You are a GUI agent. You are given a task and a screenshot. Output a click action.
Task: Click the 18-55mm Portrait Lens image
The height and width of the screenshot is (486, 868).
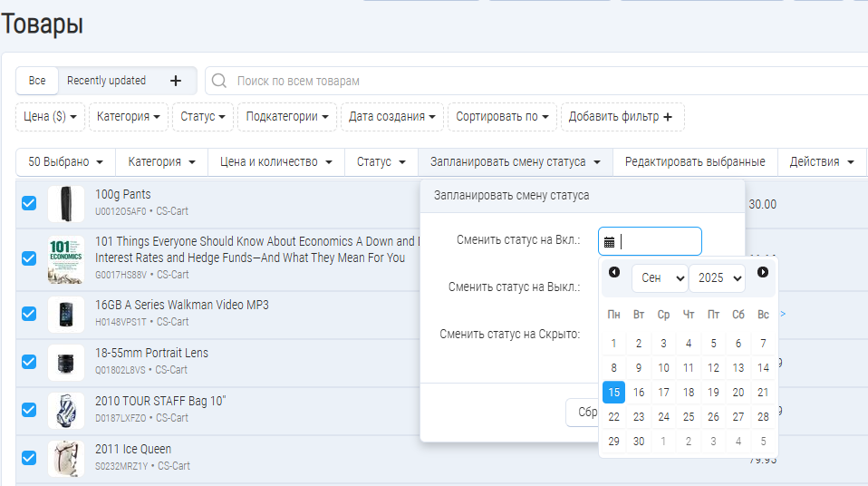click(x=66, y=361)
